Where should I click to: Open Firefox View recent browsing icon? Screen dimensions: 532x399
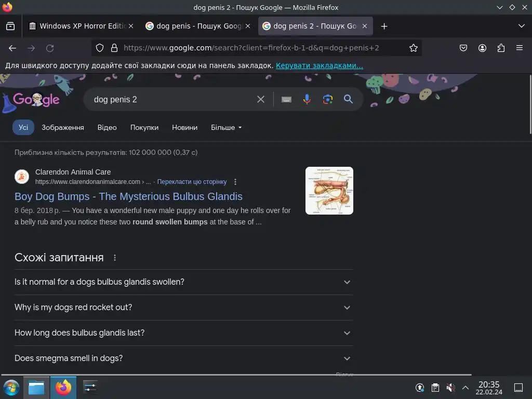tap(10, 26)
